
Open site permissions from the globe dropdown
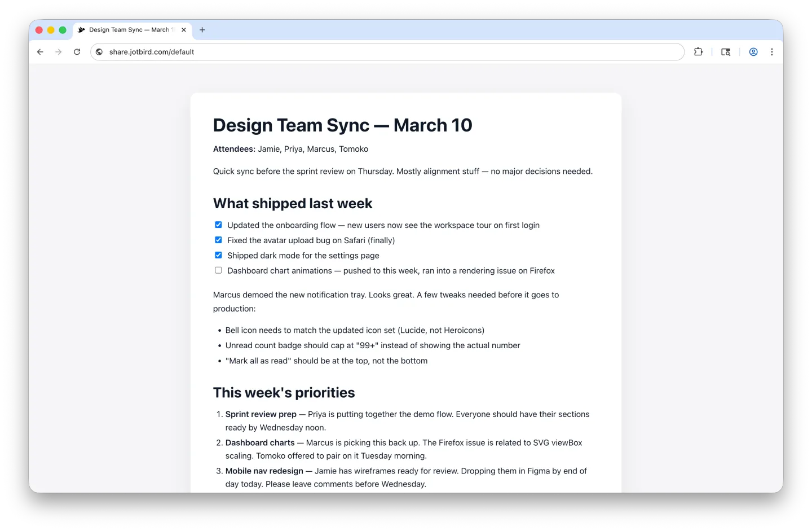pos(99,51)
